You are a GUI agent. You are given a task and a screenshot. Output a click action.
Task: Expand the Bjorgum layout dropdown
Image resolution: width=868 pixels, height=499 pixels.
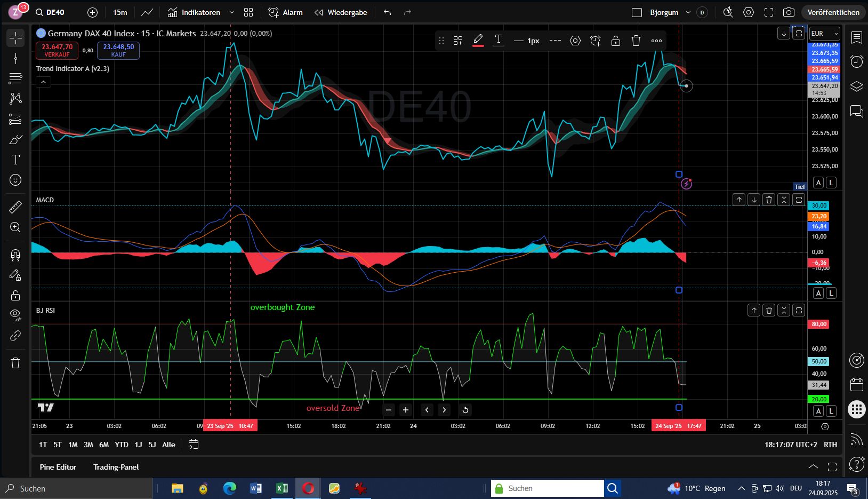[688, 12]
